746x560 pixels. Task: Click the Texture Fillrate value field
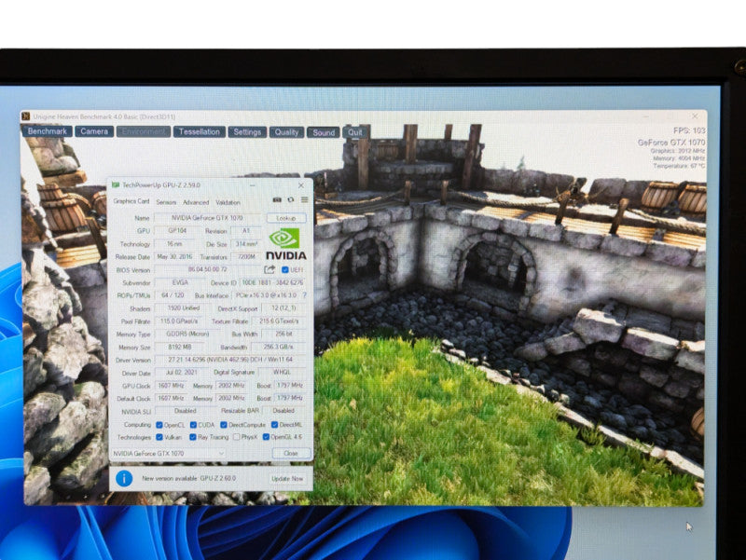click(279, 321)
